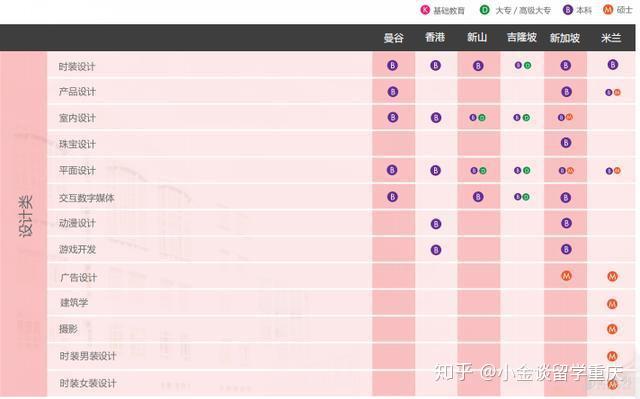The height and width of the screenshot is (399, 640).
Task: Click B icon for 动漫设计 in 香港
Action: 436,224
